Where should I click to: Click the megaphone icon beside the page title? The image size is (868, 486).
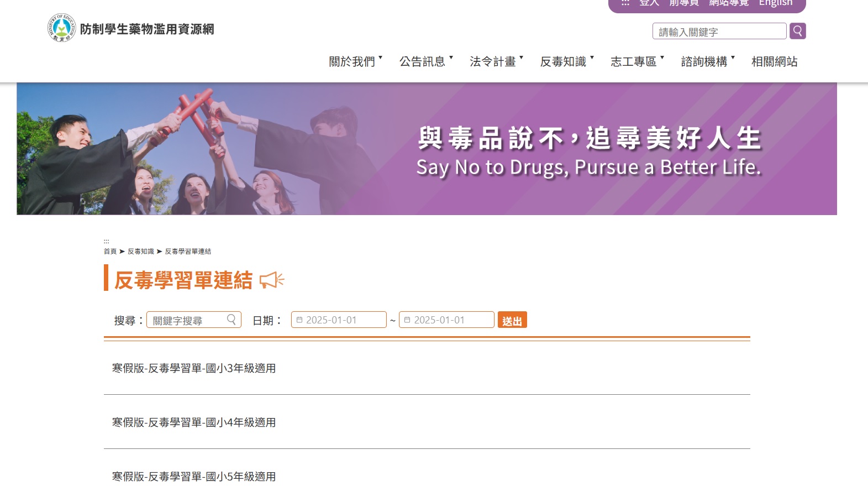point(272,280)
